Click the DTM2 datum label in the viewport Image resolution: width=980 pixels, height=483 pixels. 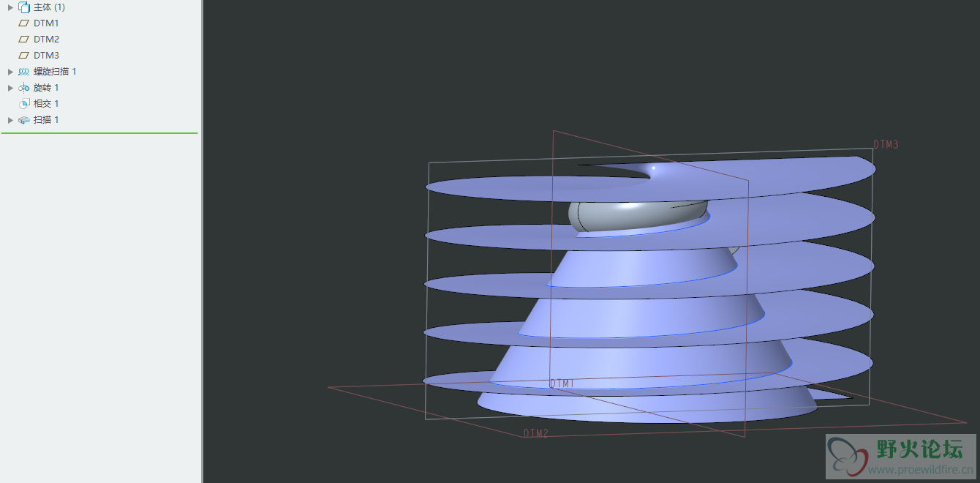pyautogui.click(x=536, y=433)
